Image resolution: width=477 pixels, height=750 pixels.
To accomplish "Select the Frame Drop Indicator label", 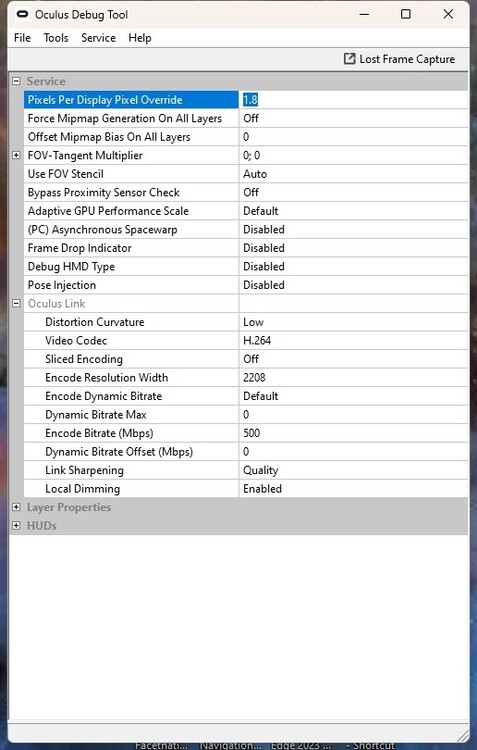I will pyautogui.click(x=79, y=248).
